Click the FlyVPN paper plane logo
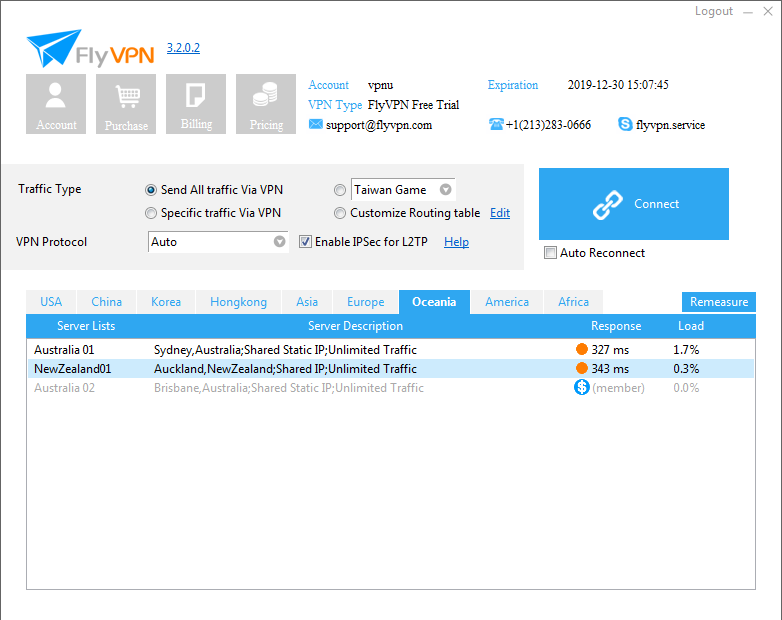This screenshot has height=620, width=782. coord(90,48)
